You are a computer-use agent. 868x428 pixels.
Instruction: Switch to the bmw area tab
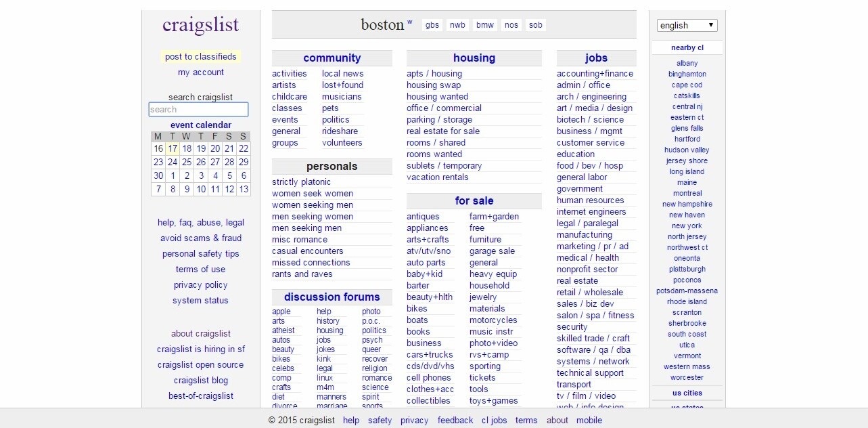[x=485, y=25]
